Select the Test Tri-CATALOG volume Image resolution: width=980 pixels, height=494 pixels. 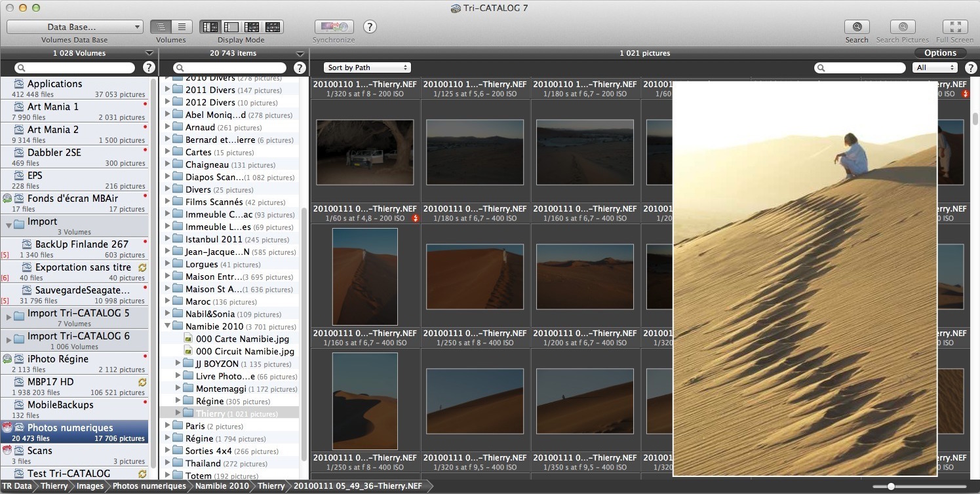74,474
